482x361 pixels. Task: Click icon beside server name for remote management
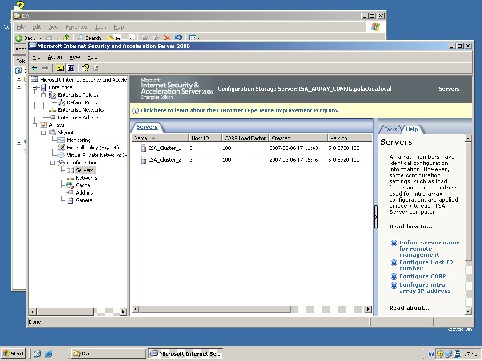394,243
